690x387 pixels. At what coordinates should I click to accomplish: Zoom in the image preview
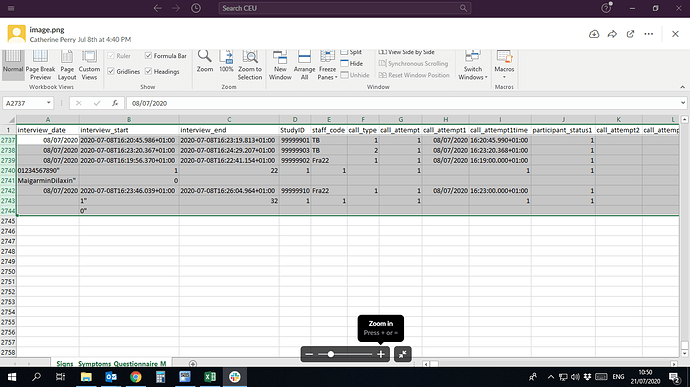coord(381,354)
